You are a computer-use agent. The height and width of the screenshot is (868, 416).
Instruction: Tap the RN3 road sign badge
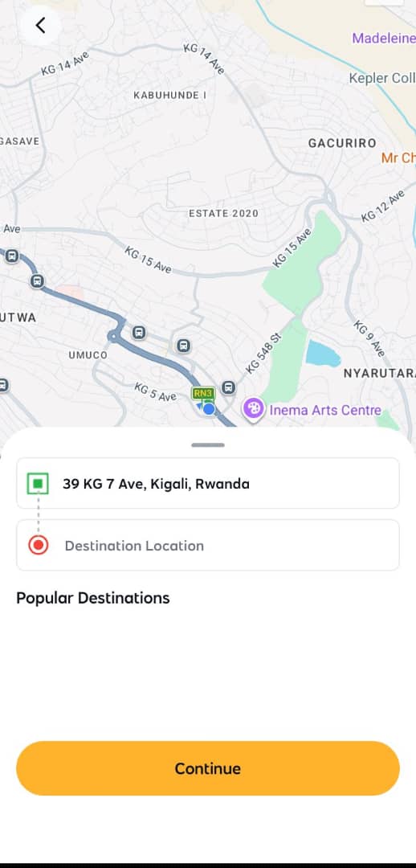coord(203,394)
